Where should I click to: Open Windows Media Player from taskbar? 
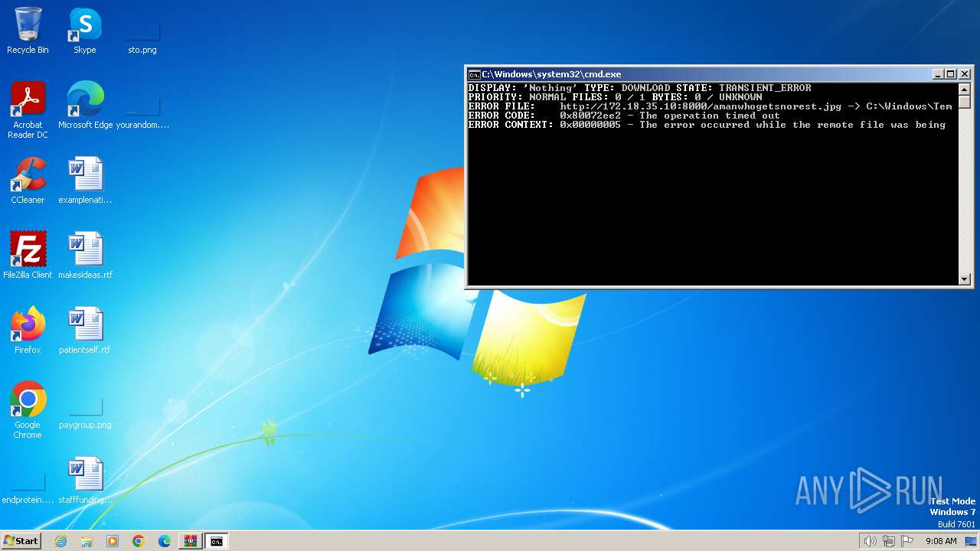pyautogui.click(x=113, y=541)
